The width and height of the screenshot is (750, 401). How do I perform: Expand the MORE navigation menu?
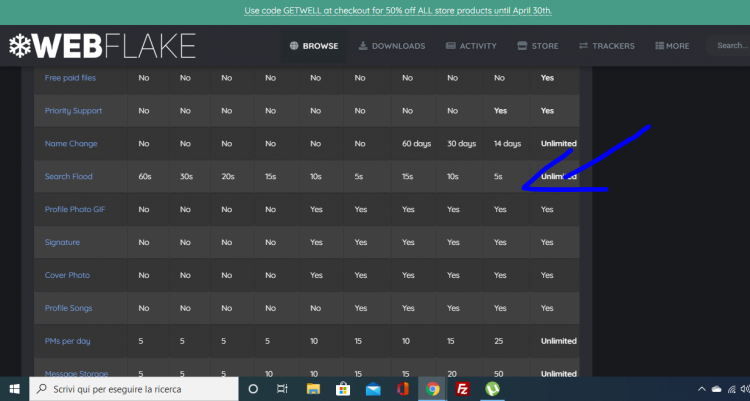[x=672, y=46]
